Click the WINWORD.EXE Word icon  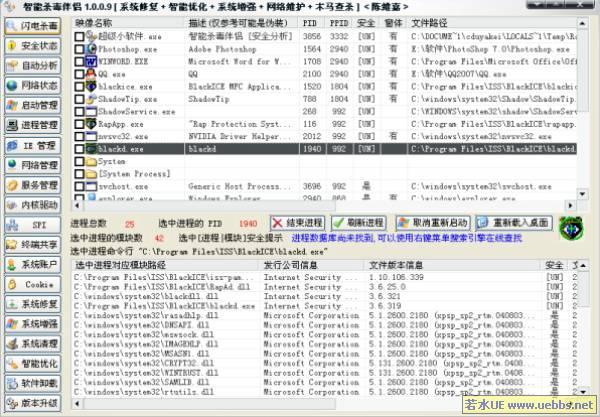(91, 61)
